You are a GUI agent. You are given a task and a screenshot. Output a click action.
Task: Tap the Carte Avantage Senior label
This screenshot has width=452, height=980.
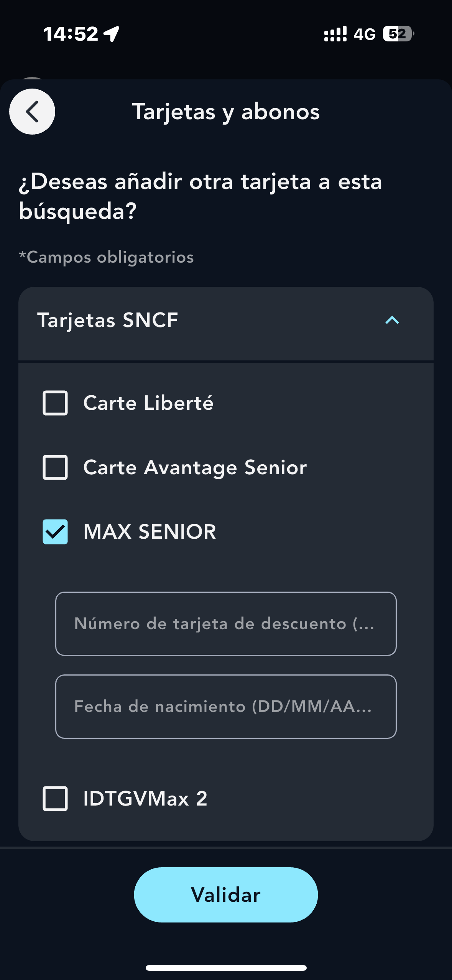[195, 467]
